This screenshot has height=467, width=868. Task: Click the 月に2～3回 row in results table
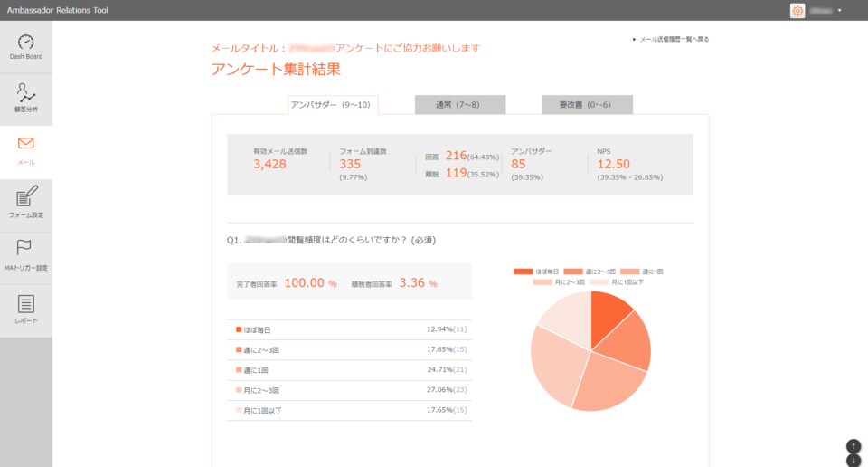(349, 390)
